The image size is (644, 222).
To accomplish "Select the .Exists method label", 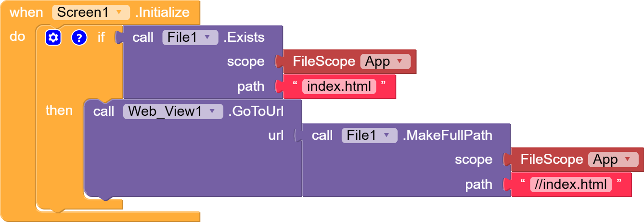I will pyautogui.click(x=244, y=37).
